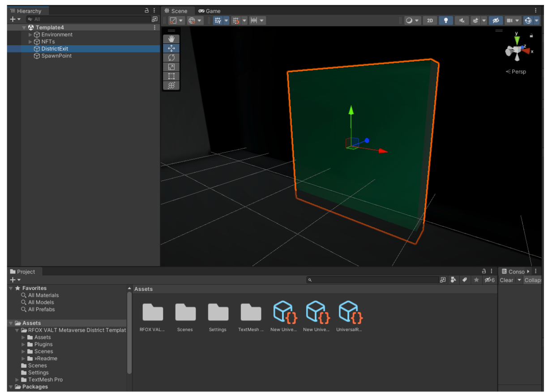Click the search-by-type icon in Project panel

click(454, 280)
